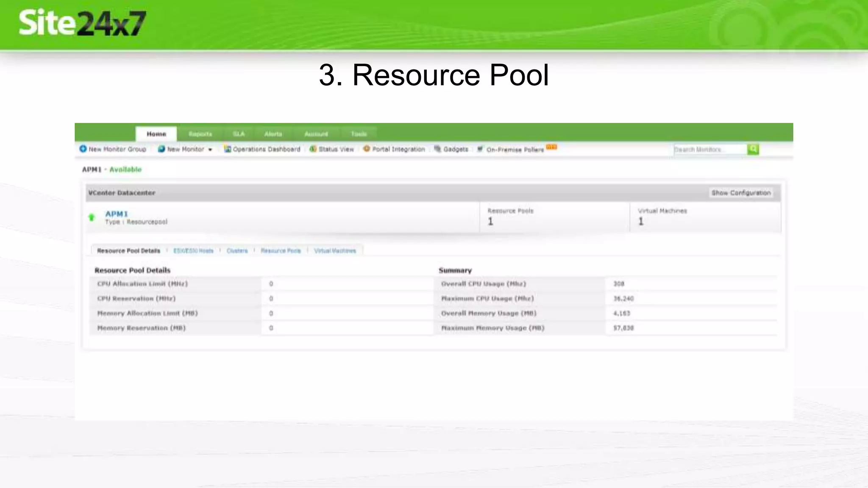Screen dimensions: 868x488
Task: Open the Reports tab
Action: click(x=200, y=134)
